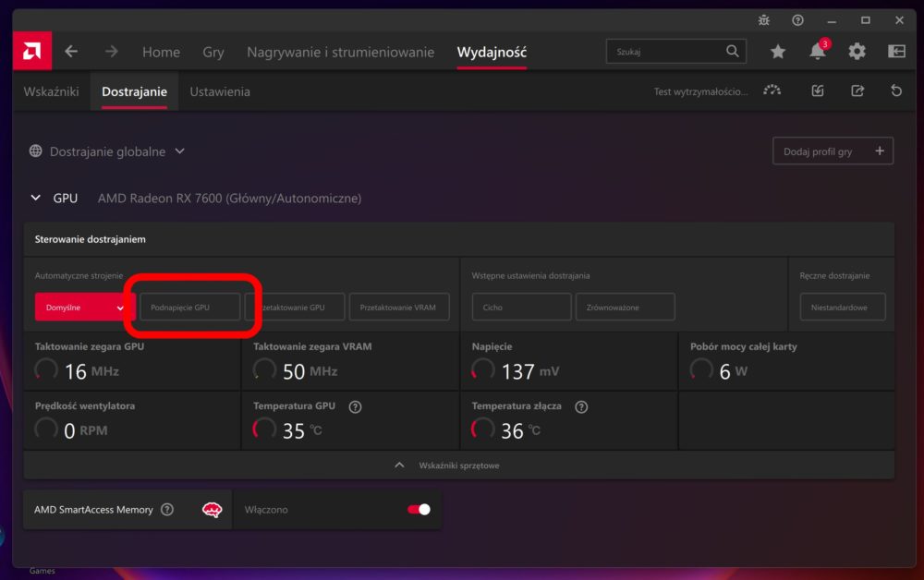Select Podnapięcie GPU preset
Screen dimensions: 924x580
click(x=189, y=307)
